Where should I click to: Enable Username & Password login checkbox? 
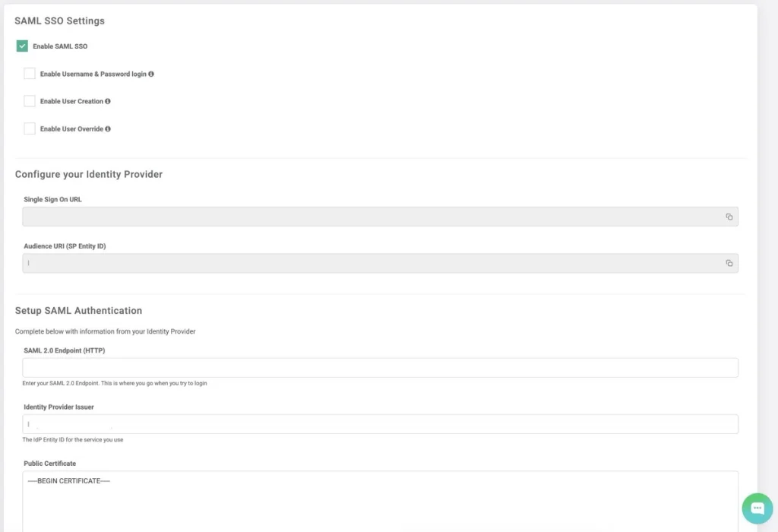(x=30, y=74)
